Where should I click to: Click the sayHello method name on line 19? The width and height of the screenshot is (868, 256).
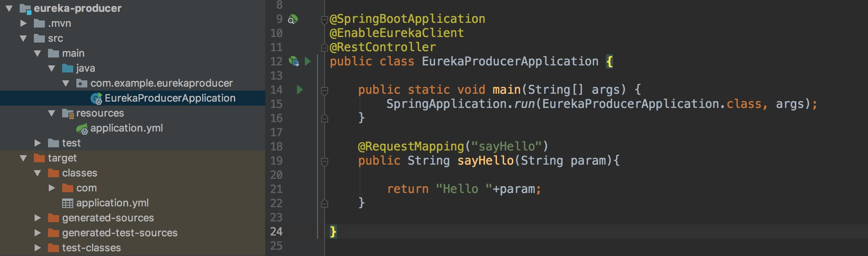(x=485, y=161)
